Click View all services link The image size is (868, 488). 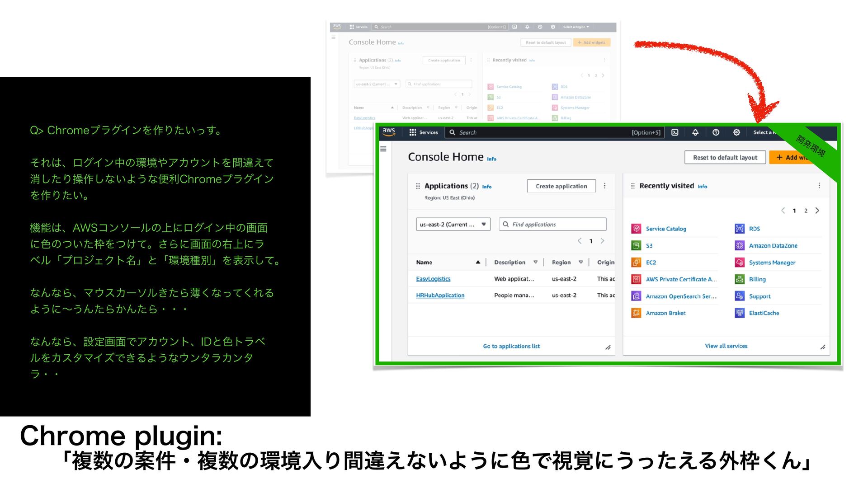pos(726,346)
